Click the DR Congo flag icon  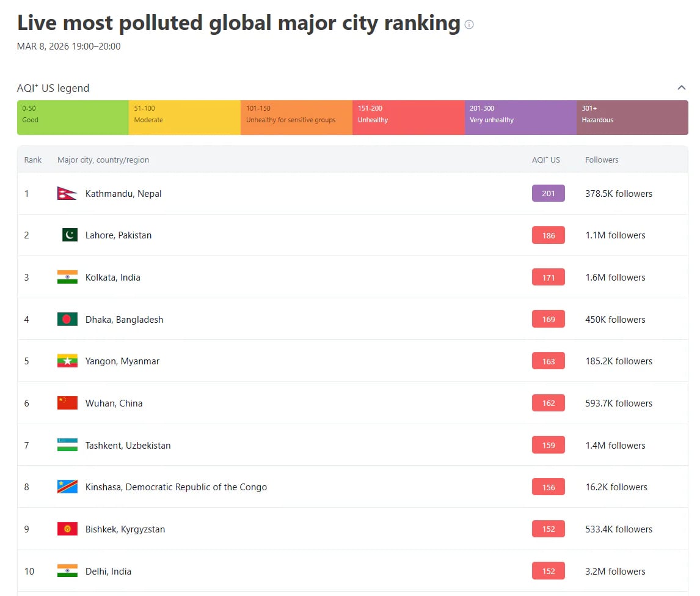67,487
